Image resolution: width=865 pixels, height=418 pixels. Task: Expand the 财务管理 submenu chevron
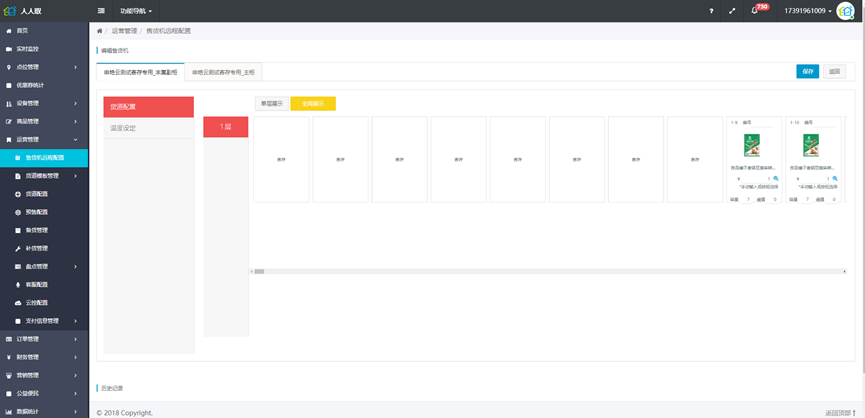[x=76, y=357]
